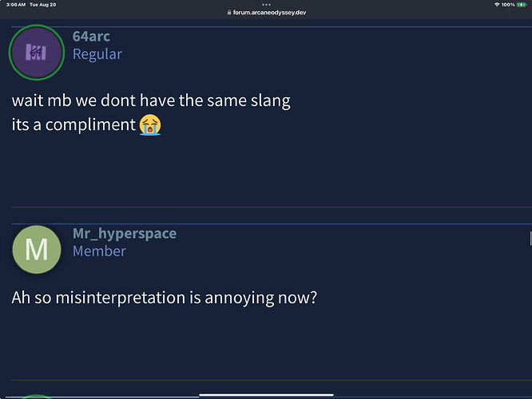
Task: Tap the Wi-Fi status icon
Action: [x=497, y=5]
